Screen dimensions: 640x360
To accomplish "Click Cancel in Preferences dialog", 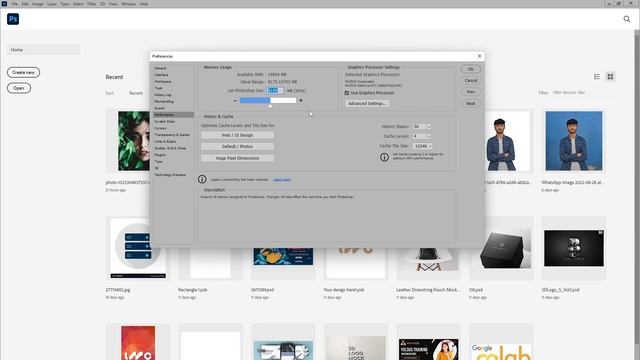I will pyautogui.click(x=471, y=80).
